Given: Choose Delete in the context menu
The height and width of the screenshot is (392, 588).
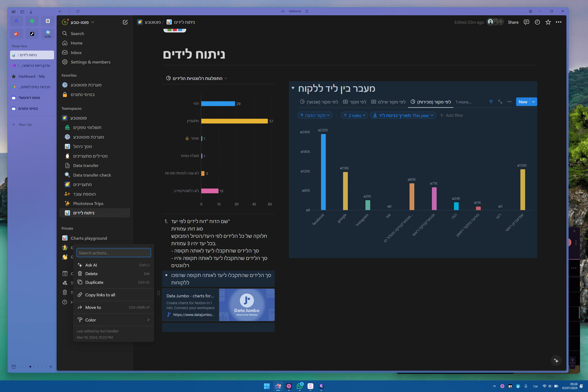Looking at the screenshot, I should pyautogui.click(x=114, y=274).
